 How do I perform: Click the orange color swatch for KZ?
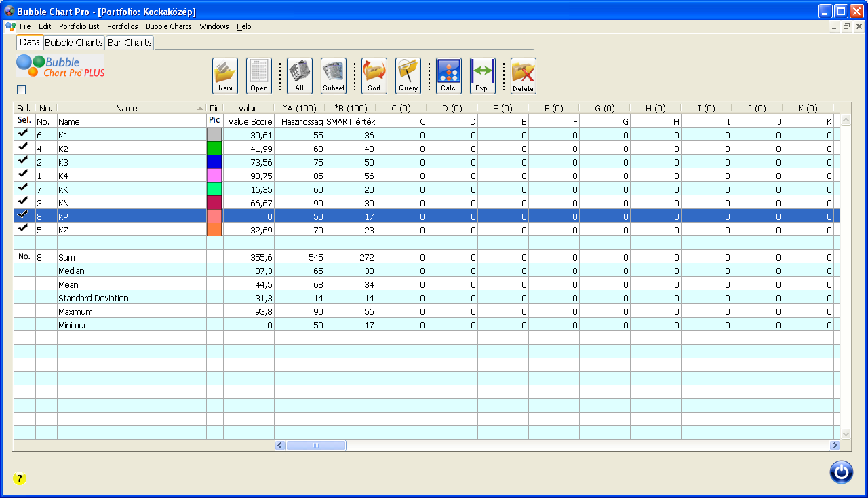click(214, 230)
